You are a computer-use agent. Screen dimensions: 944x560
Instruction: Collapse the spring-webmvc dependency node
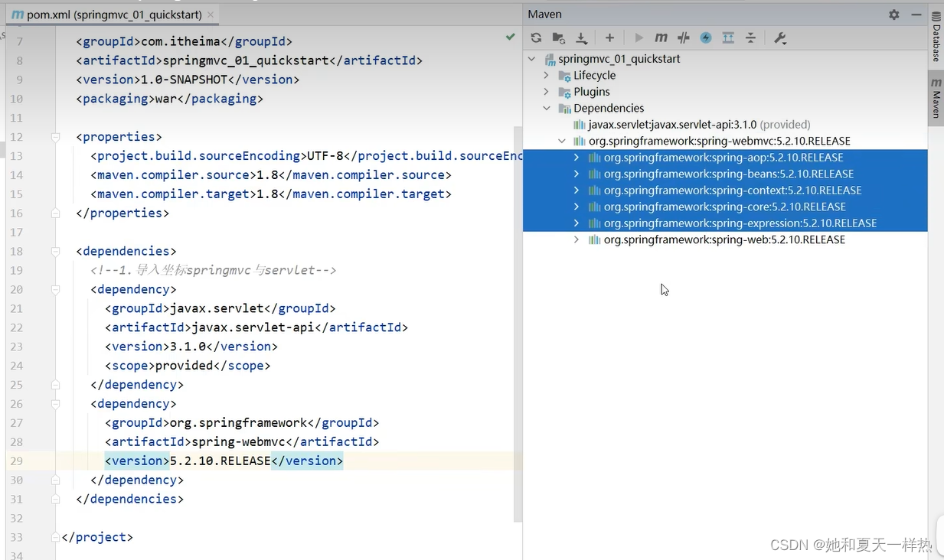click(x=562, y=141)
